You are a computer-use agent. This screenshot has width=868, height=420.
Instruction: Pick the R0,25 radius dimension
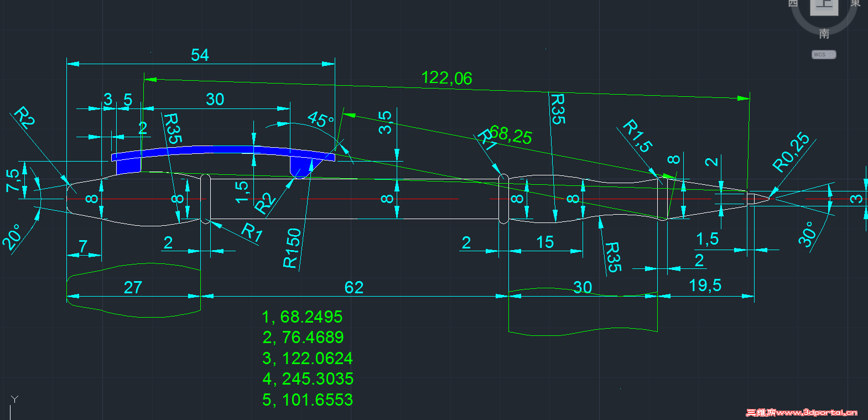click(x=791, y=152)
